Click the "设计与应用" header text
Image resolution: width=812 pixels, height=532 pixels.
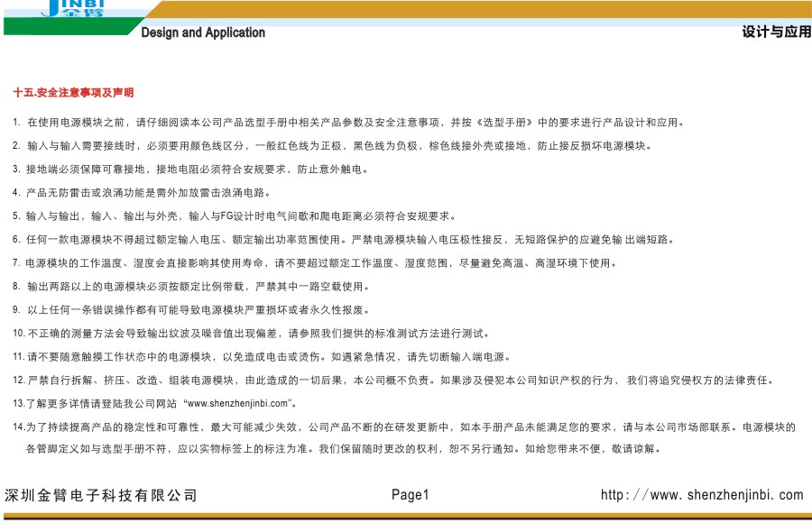coord(776,32)
